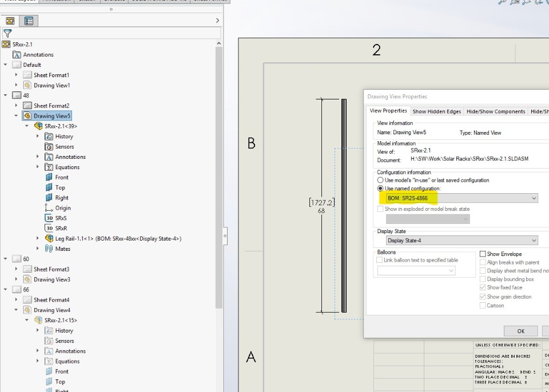Select Sheet Format2 in the tree

click(x=51, y=106)
